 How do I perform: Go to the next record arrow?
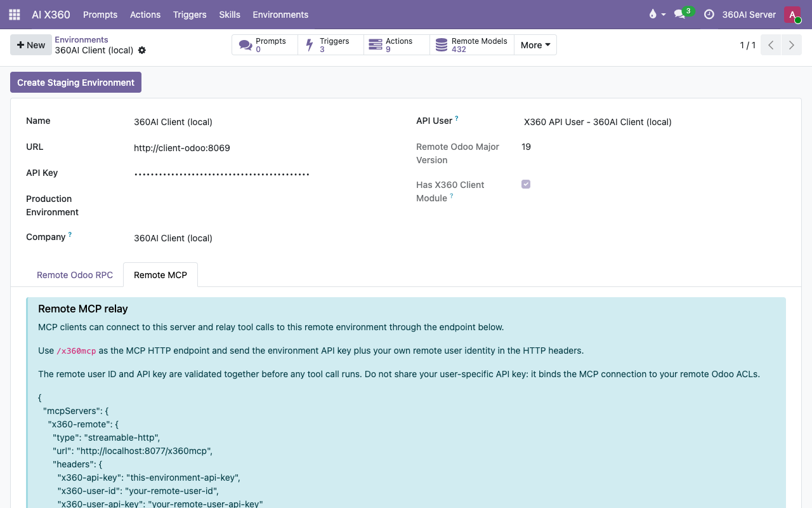(x=791, y=45)
